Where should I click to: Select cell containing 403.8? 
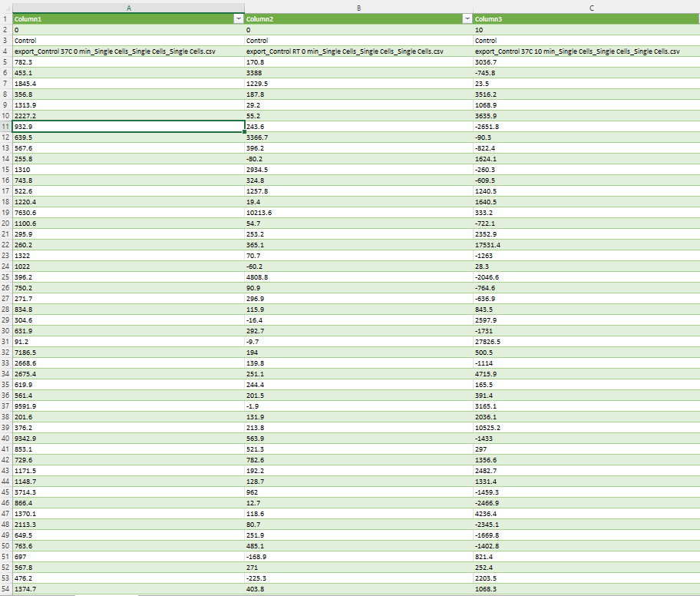[x=358, y=589]
